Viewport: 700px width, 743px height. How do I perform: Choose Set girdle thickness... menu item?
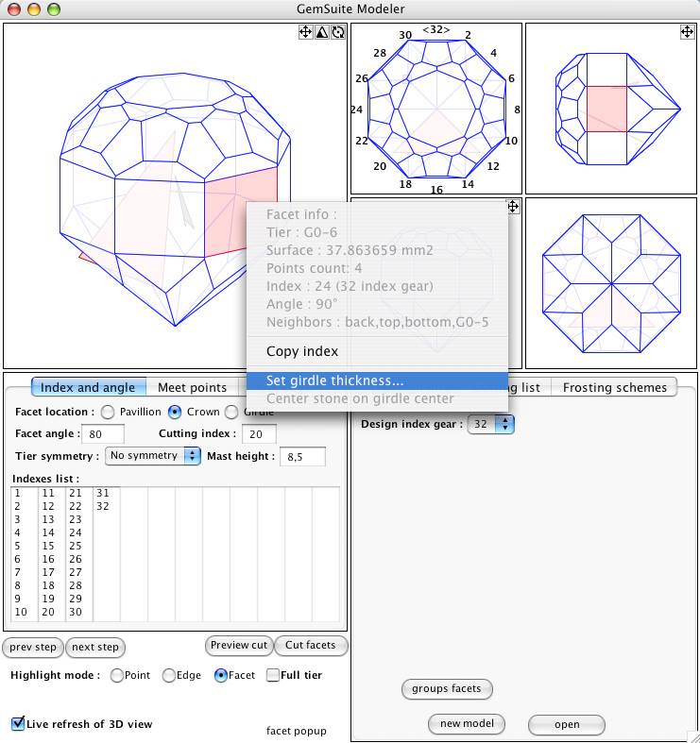(x=377, y=380)
